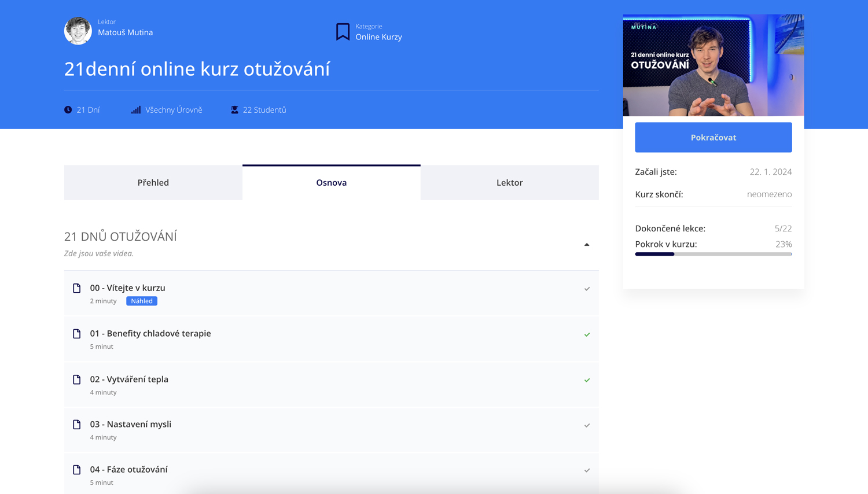Click the green checkmark for 01 - Benefity chladové terapie

tap(587, 334)
